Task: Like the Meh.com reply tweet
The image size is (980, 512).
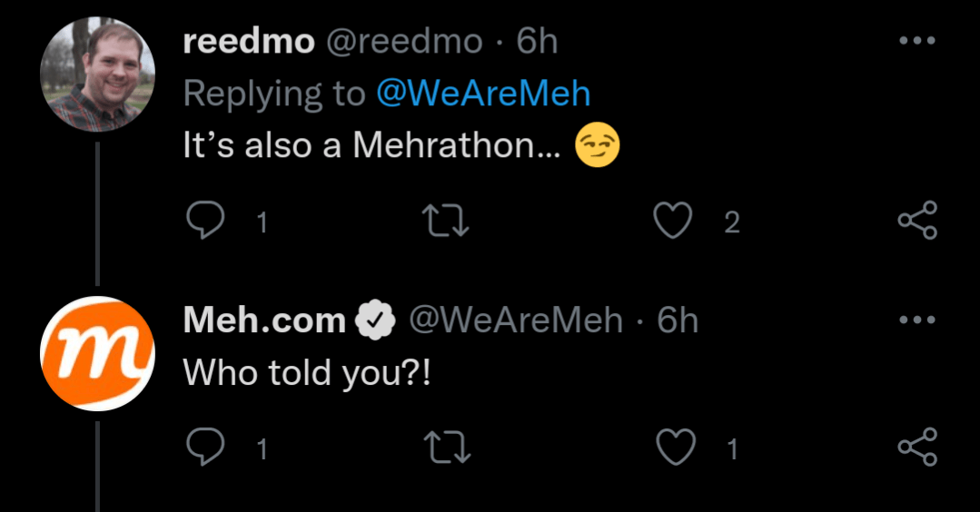Action: 674,448
